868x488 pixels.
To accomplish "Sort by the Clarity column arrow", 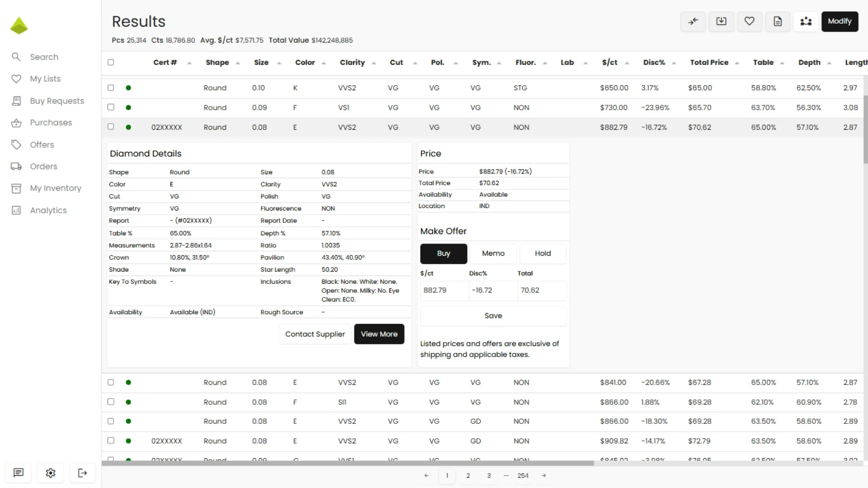I will click(374, 63).
